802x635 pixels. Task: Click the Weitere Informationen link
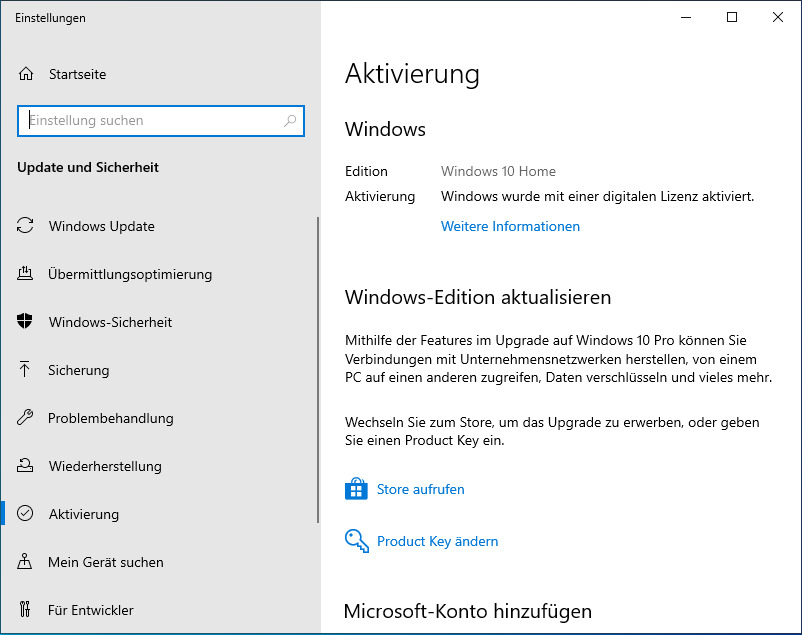point(510,226)
